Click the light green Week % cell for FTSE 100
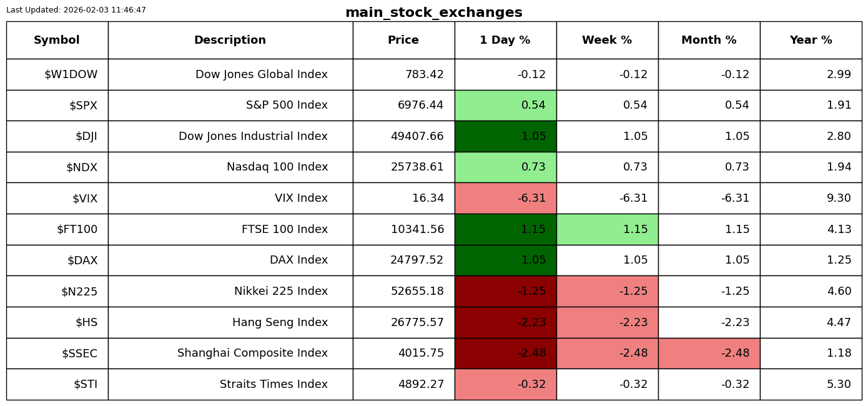 (607, 229)
